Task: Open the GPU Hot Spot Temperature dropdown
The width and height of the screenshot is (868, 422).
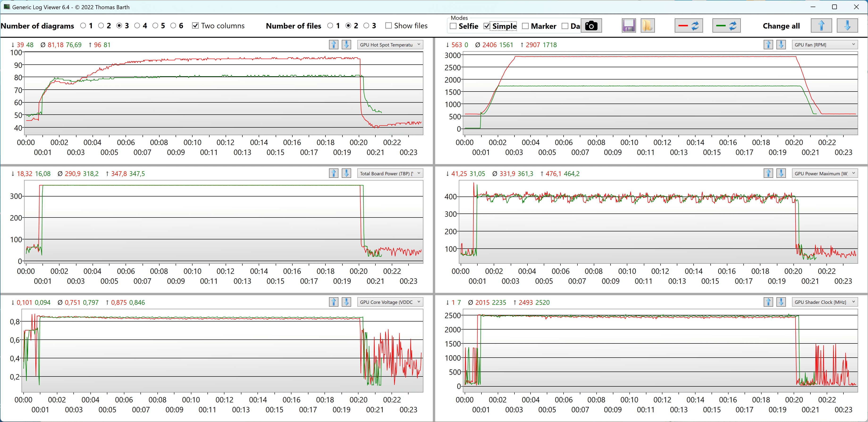Action: 390,44
